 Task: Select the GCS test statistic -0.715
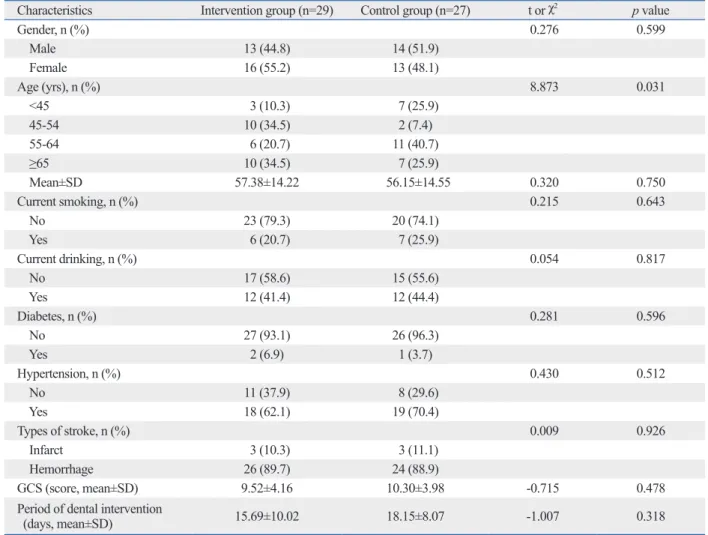coord(543,488)
